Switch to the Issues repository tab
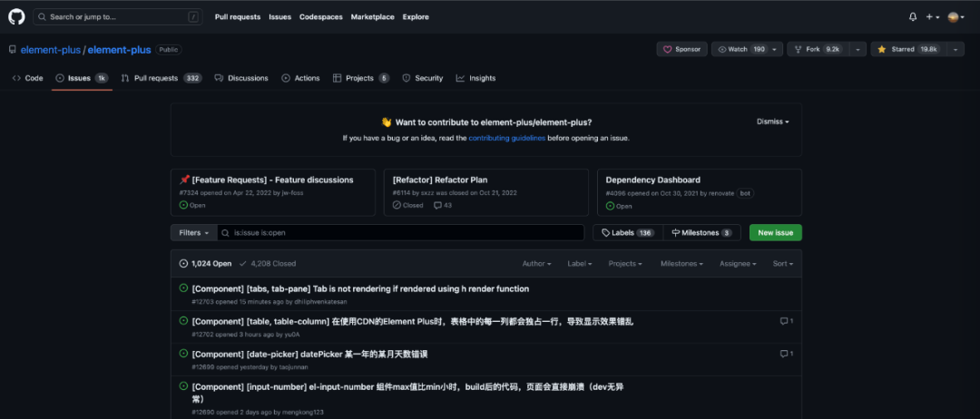The width and height of the screenshot is (980, 419). (x=82, y=78)
